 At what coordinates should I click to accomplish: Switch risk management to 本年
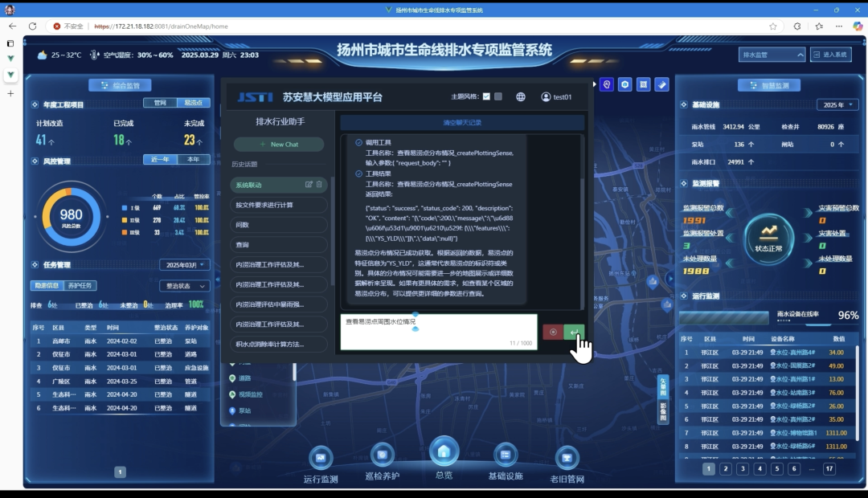[194, 160]
